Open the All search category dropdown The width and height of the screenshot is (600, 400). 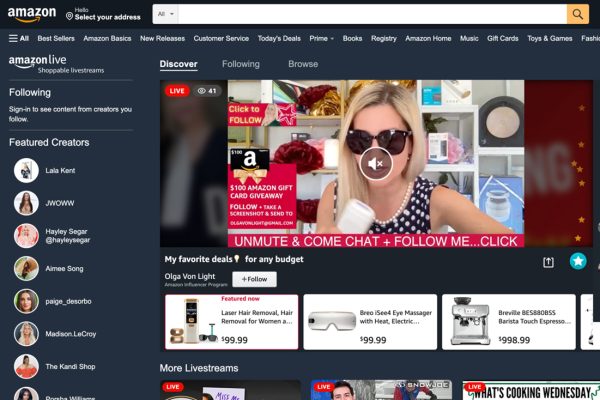(x=165, y=14)
